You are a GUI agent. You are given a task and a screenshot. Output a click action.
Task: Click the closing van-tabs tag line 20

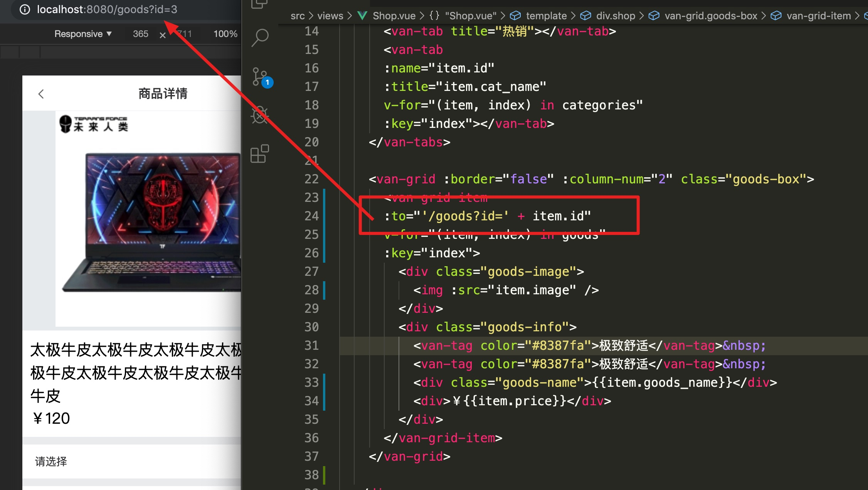tap(409, 142)
